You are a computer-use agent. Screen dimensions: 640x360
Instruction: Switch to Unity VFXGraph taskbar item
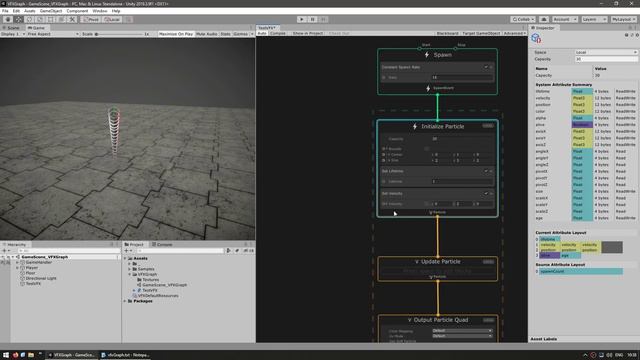[71, 355]
